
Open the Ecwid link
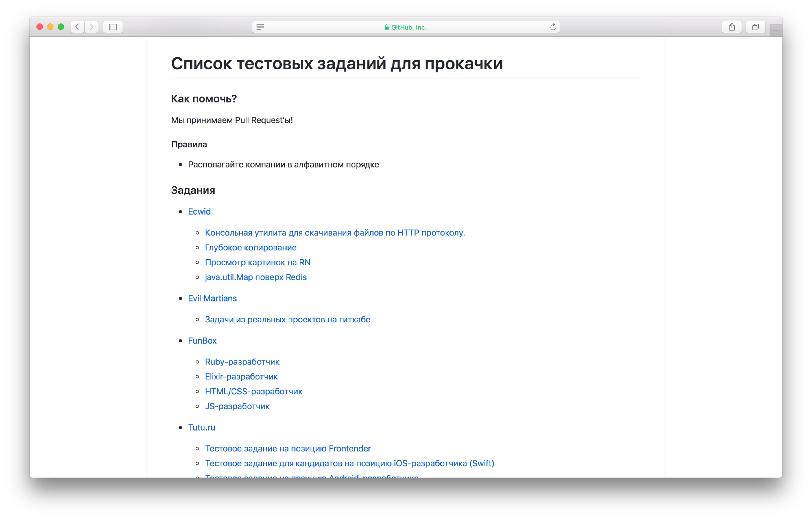coord(199,211)
